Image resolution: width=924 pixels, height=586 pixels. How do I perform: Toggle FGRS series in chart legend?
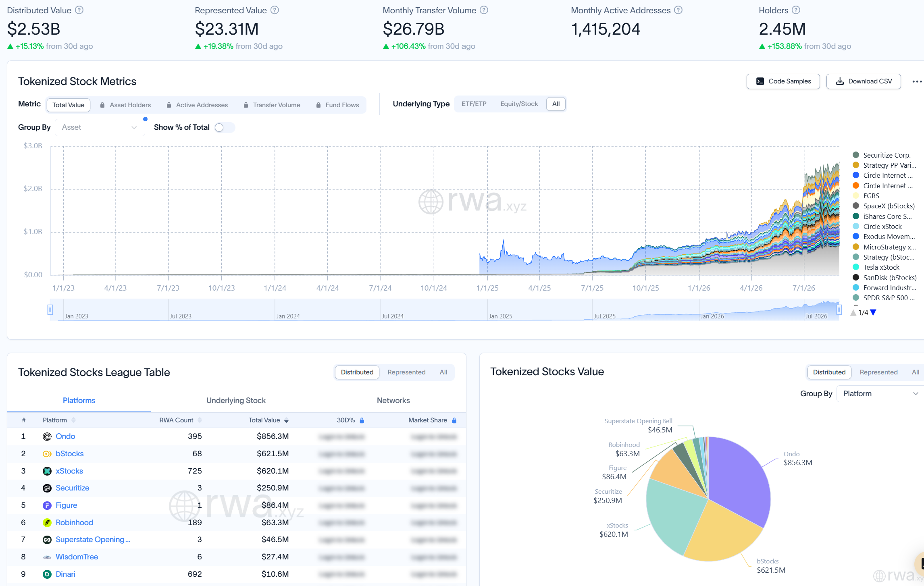[x=866, y=196]
